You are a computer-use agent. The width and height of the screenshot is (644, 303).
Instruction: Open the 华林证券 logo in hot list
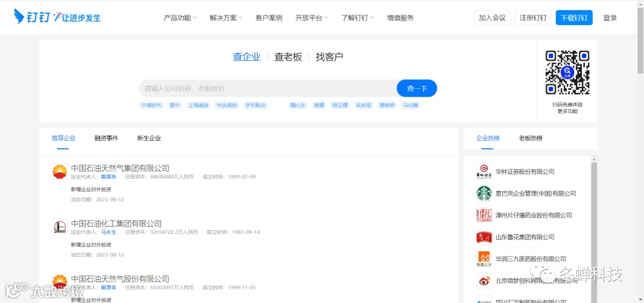pos(484,172)
